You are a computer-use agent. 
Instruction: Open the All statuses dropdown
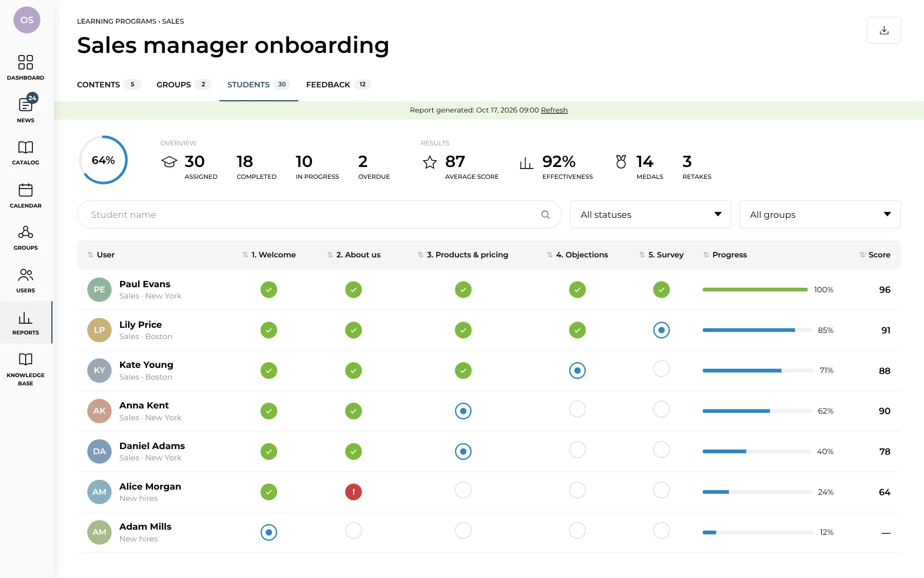click(x=650, y=215)
